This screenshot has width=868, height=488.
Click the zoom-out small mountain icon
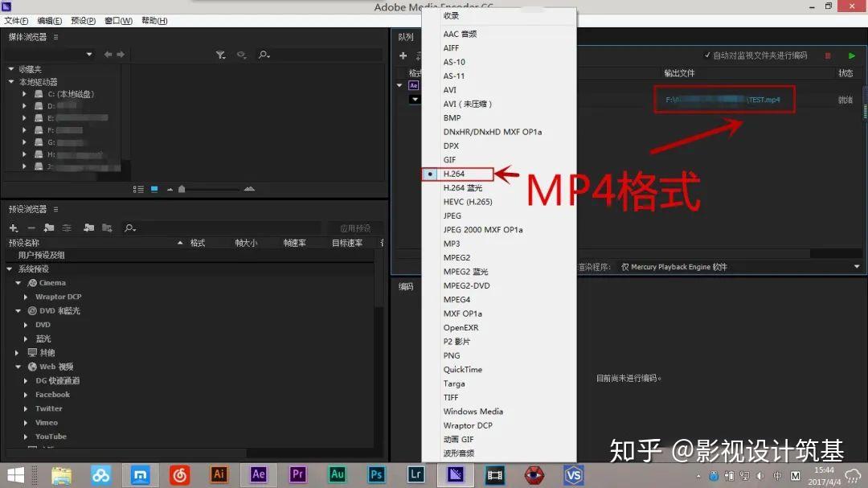click(170, 190)
